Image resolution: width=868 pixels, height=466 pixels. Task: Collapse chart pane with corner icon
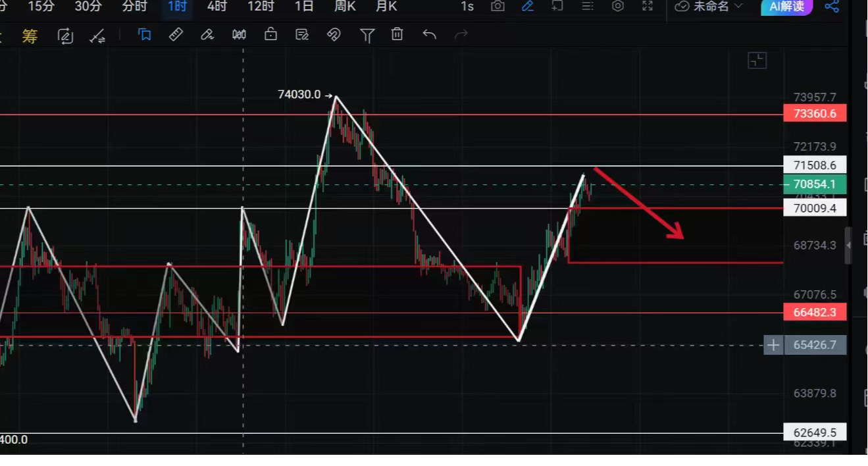click(757, 61)
